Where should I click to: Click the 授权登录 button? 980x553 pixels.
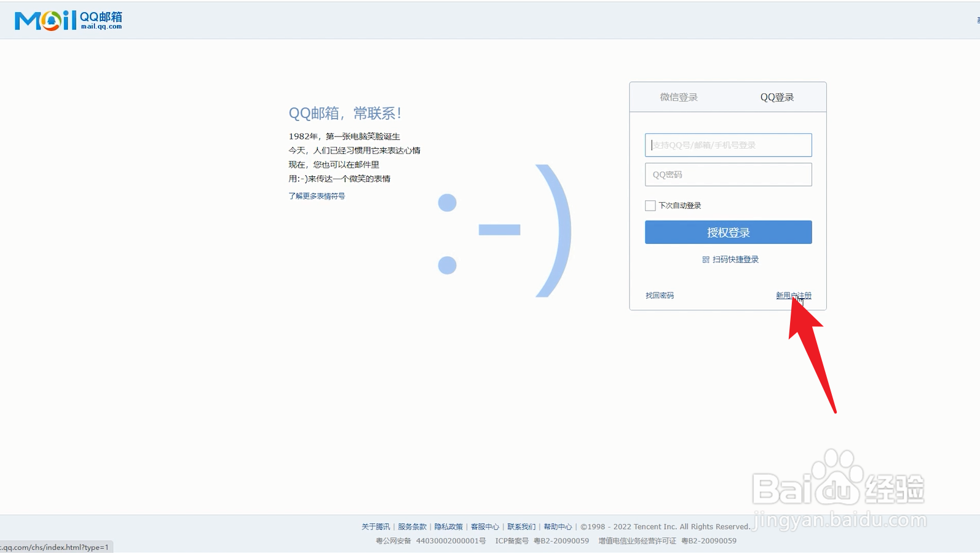[x=728, y=232]
